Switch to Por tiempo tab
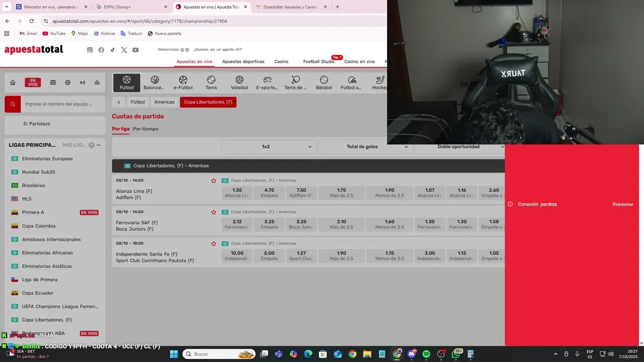 coord(145,129)
